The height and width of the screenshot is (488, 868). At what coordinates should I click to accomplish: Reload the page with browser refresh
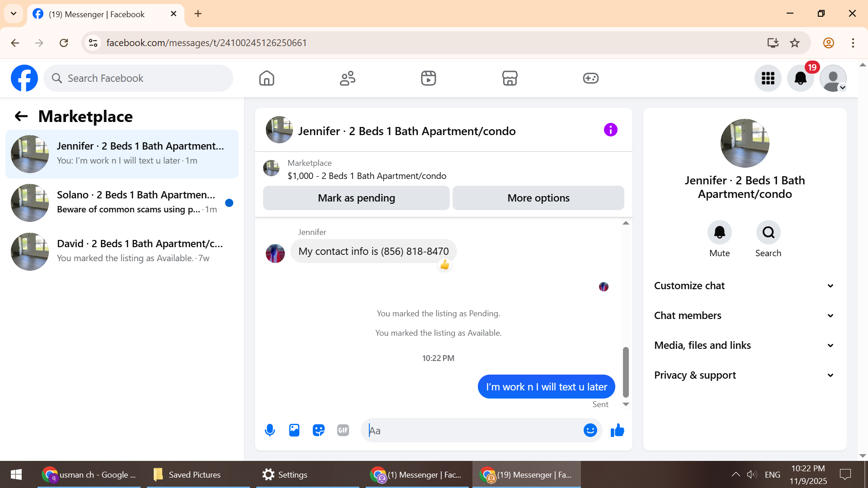pos(64,43)
